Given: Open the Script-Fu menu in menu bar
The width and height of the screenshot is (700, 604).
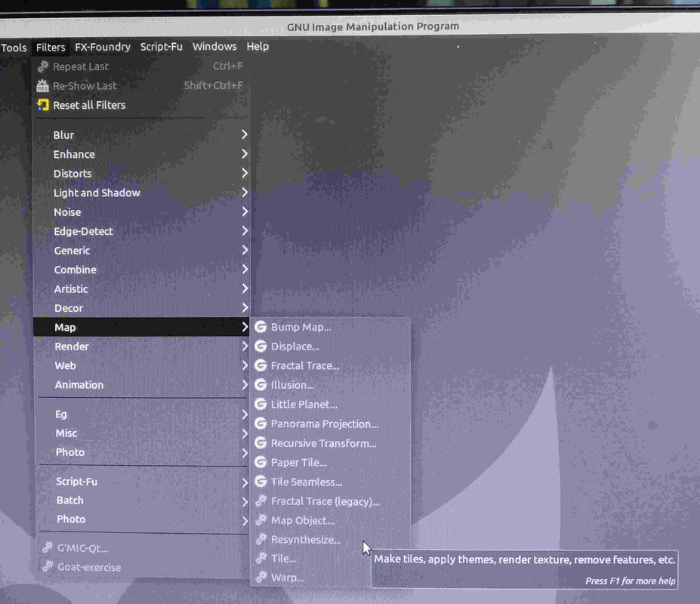Looking at the screenshot, I should 161,46.
